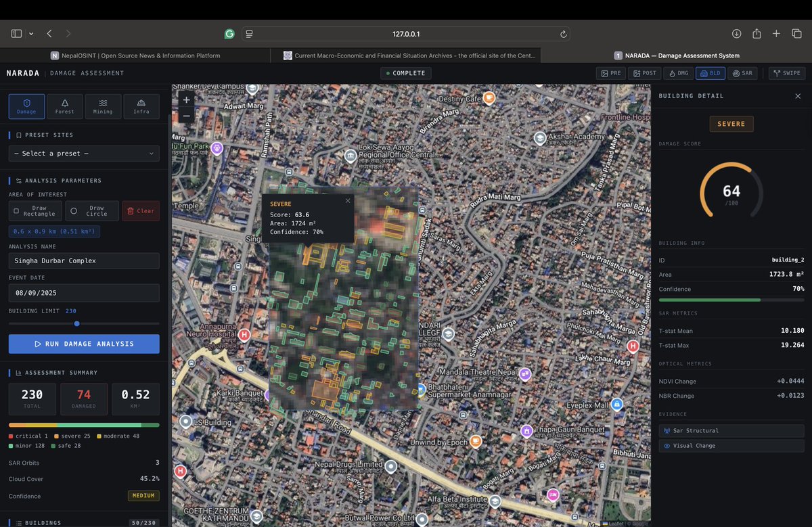The width and height of the screenshot is (812, 527).
Task: Toggle POST imagery layer
Action: (645, 73)
